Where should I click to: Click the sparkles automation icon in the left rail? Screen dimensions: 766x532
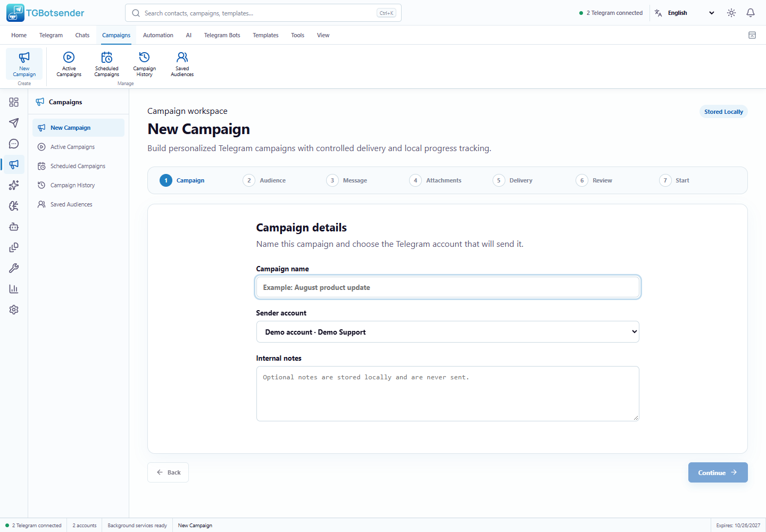click(14, 185)
